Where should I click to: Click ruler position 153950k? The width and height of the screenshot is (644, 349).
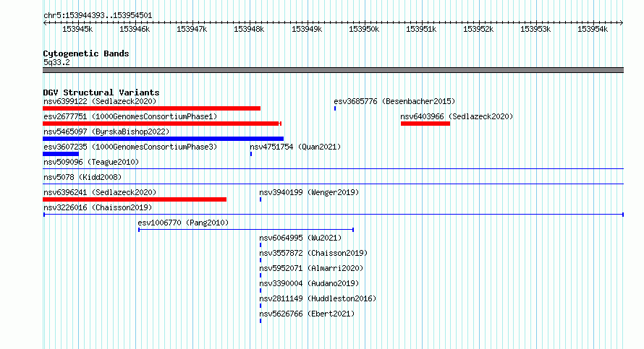point(364,29)
